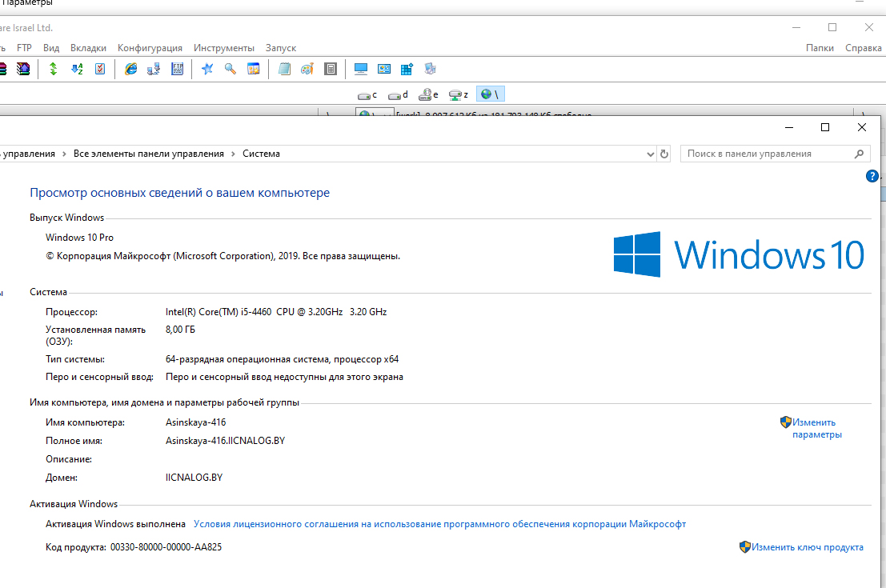Click the blue star toolbar icon
Viewport: 886px width, 588px height.
pyautogui.click(x=207, y=69)
